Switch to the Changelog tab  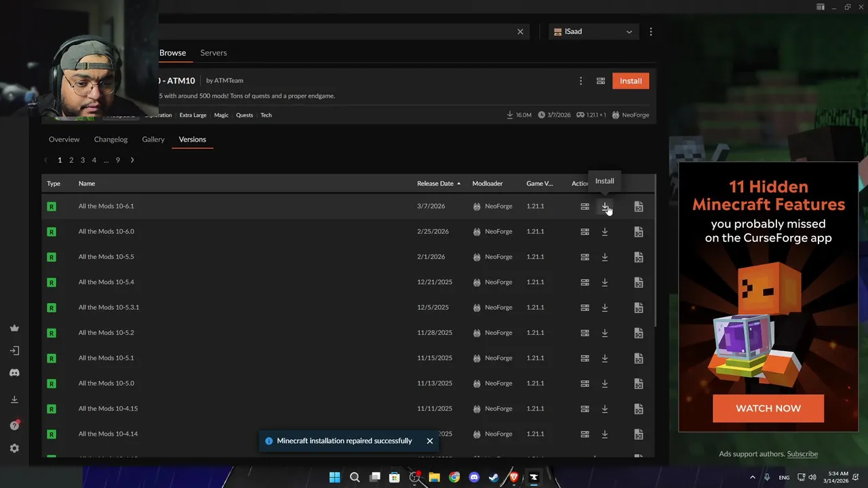[x=111, y=140]
